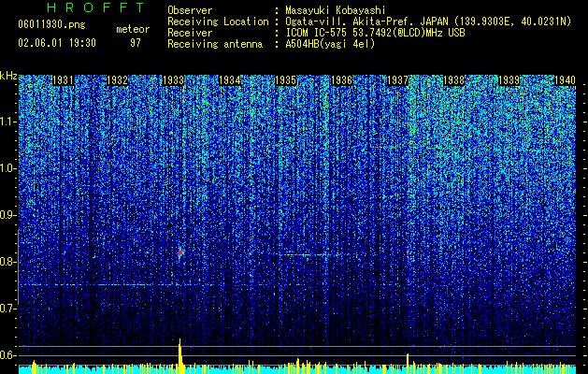Click the ICOM IC-575 receiver details
Screen dimensions: 588x374
375,33
